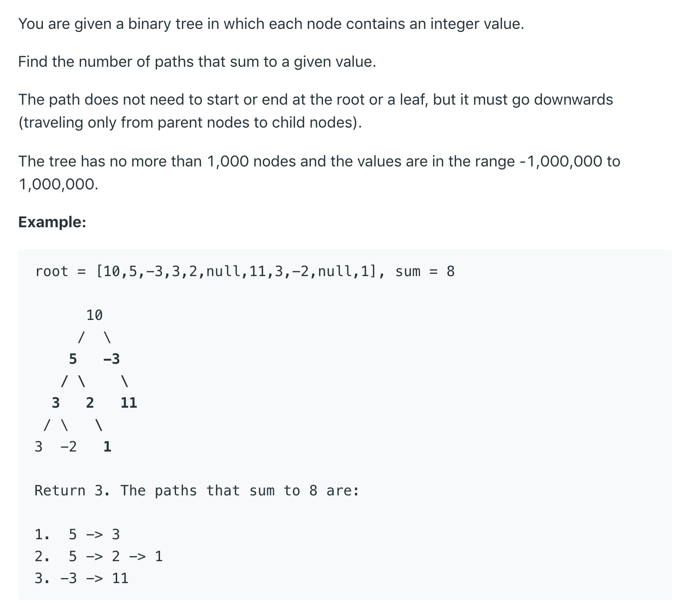Click the second path '5 -> 2 -> 1'
Image resolution: width=688 pixels, height=616 pixels.
[116, 556]
